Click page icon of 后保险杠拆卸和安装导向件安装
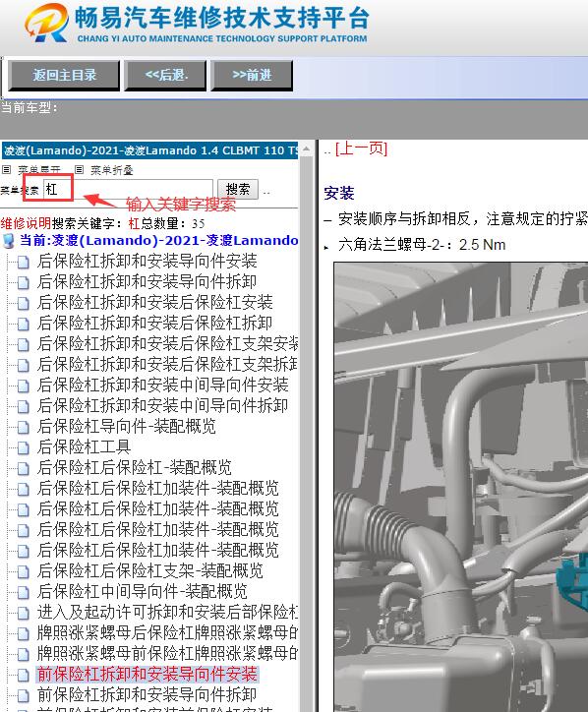Screen dimensions: 588x712 24,262
